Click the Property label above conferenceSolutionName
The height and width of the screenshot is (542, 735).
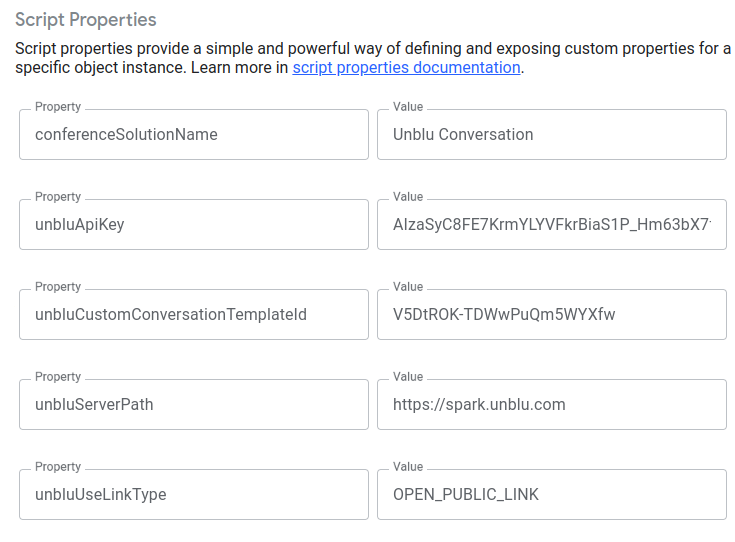pyautogui.click(x=58, y=107)
